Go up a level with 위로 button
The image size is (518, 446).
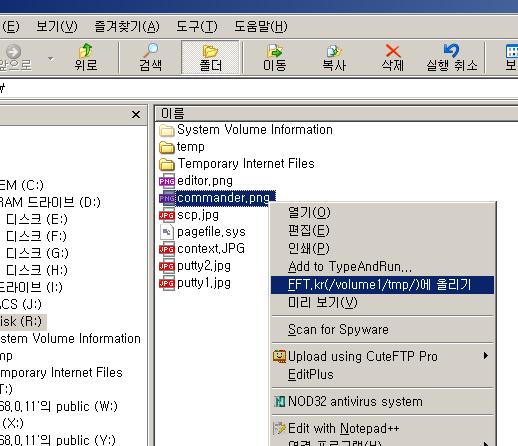point(86,57)
